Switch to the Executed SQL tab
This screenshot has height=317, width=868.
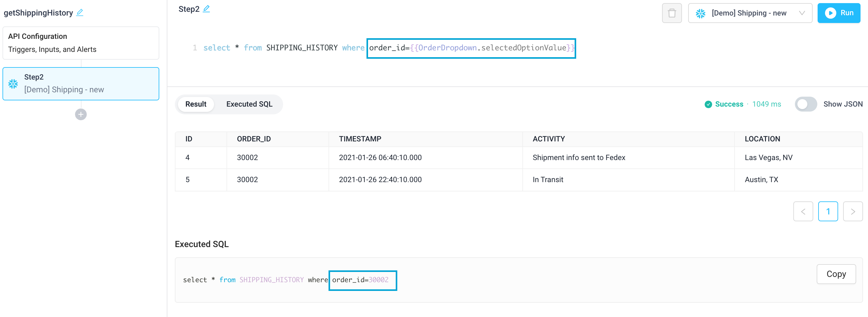(x=249, y=104)
